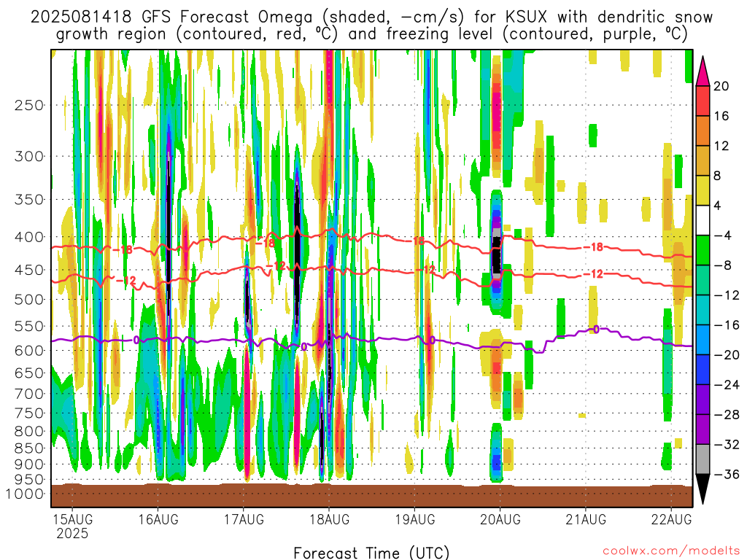Viewport: 747px width, 560px height.
Task: Click the chart title line starting growth region
Action: [371, 34]
